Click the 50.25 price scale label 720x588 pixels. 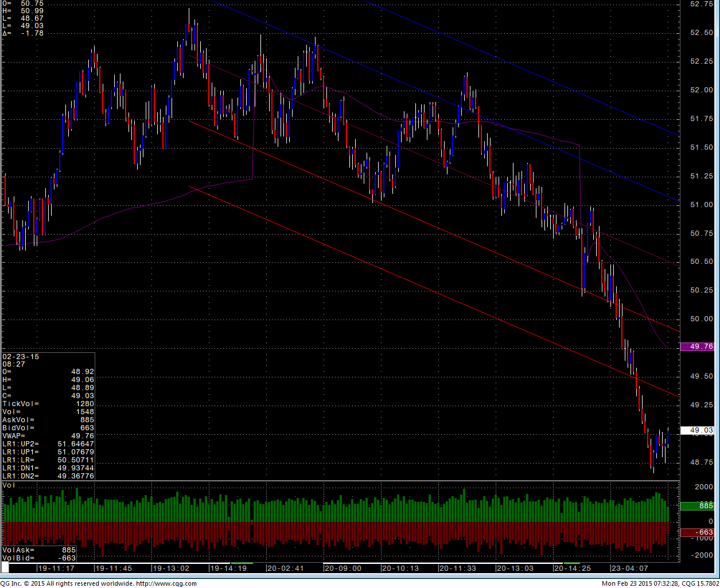click(x=702, y=290)
